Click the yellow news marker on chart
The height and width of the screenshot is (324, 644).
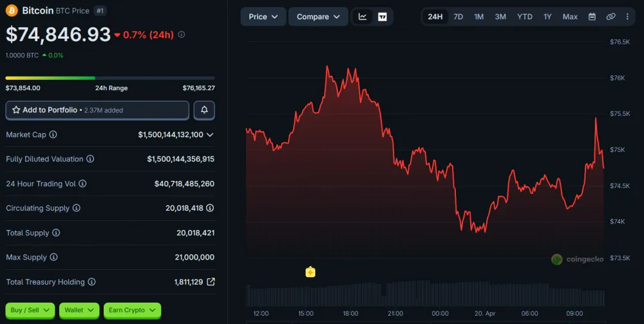(310, 272)
